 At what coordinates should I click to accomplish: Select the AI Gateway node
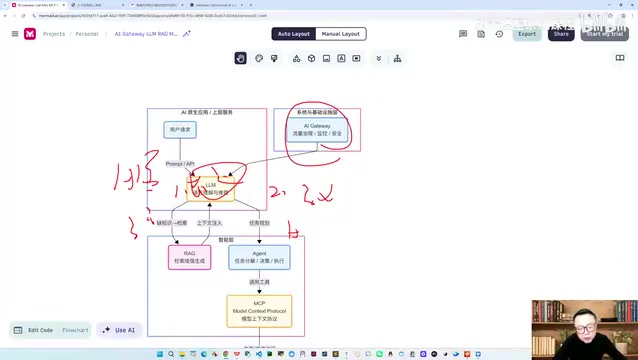pyautogui.click(x=317, y=130)
